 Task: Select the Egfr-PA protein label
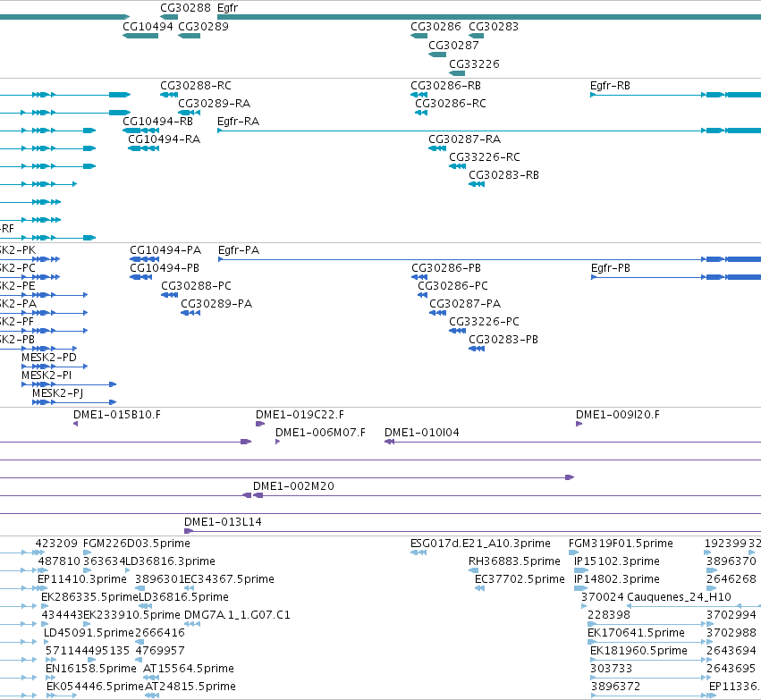tap(239, 251)
